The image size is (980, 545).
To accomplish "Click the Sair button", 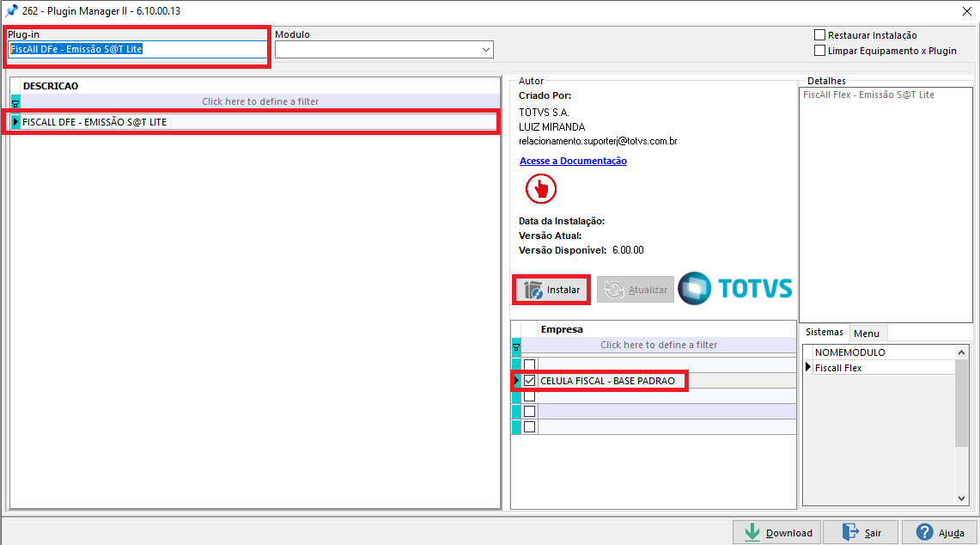I will coord(861,532).
